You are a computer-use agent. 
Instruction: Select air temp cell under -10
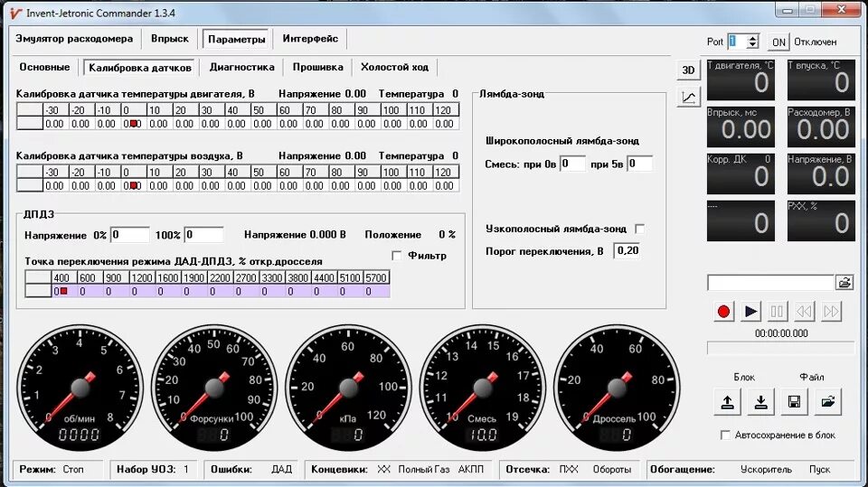click(x=108, y=185)
